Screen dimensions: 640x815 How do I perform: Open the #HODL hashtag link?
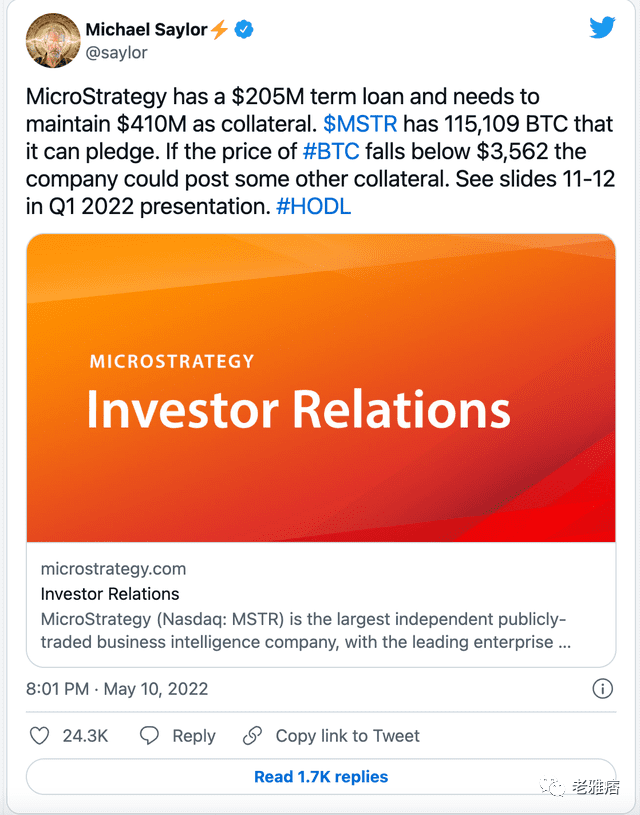pos(314,206)
